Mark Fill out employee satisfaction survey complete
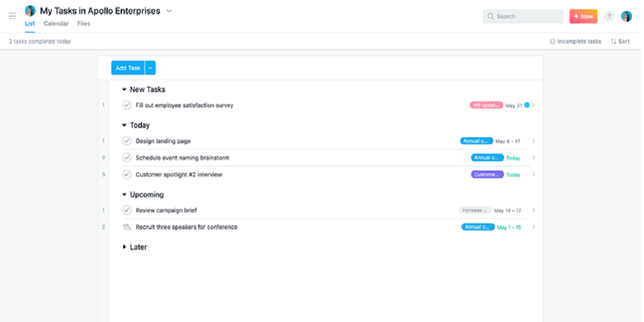Screen dimensions: 644x322 [x=126, y=105]
